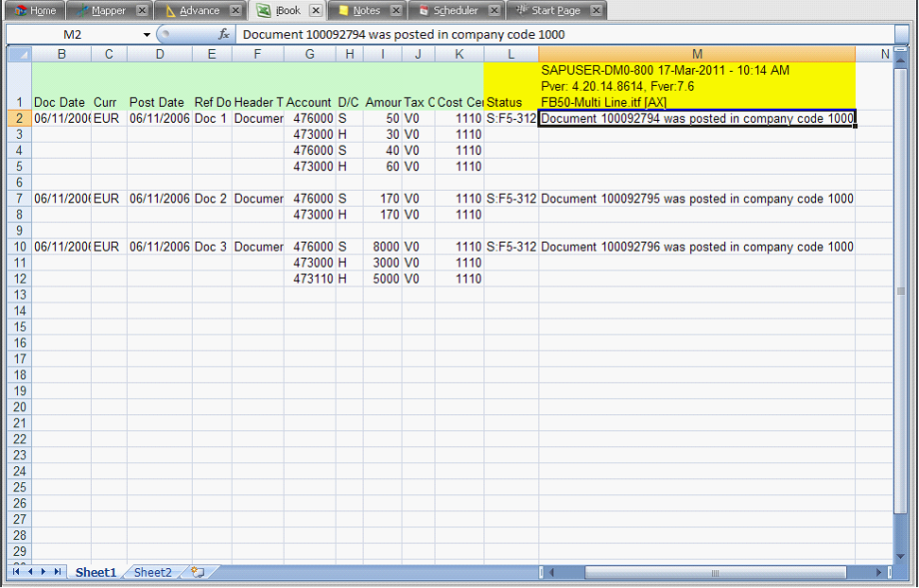This screenshot has height=588, width=919.
Task: Switch to Sheet2 worksheet
Action: tap(153, 572)
